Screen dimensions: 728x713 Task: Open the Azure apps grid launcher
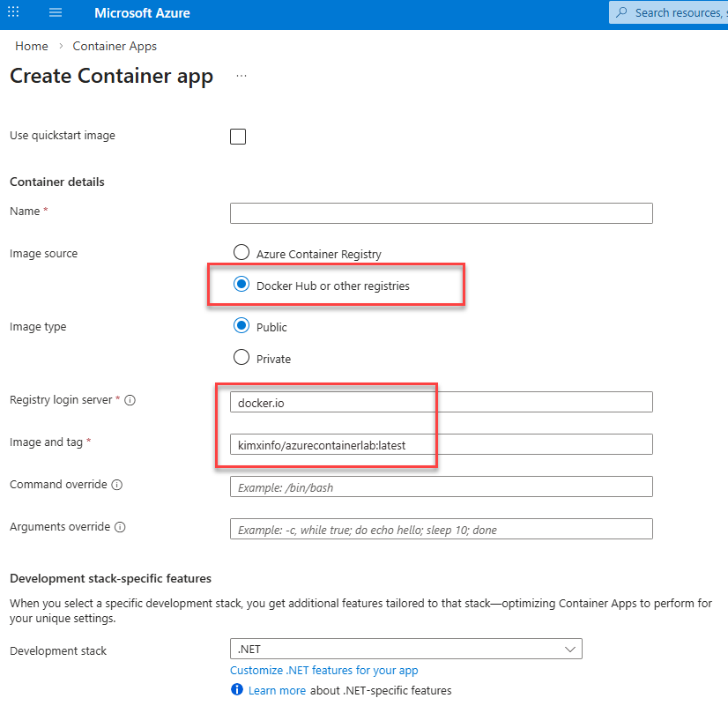pos(13,12)
